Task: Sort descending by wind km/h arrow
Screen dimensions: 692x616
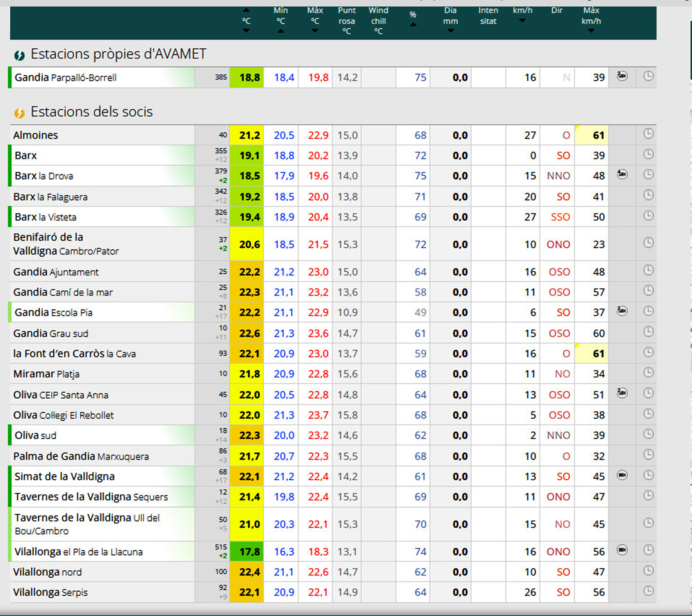Action: pyautogui.click(x=522, y=21)
